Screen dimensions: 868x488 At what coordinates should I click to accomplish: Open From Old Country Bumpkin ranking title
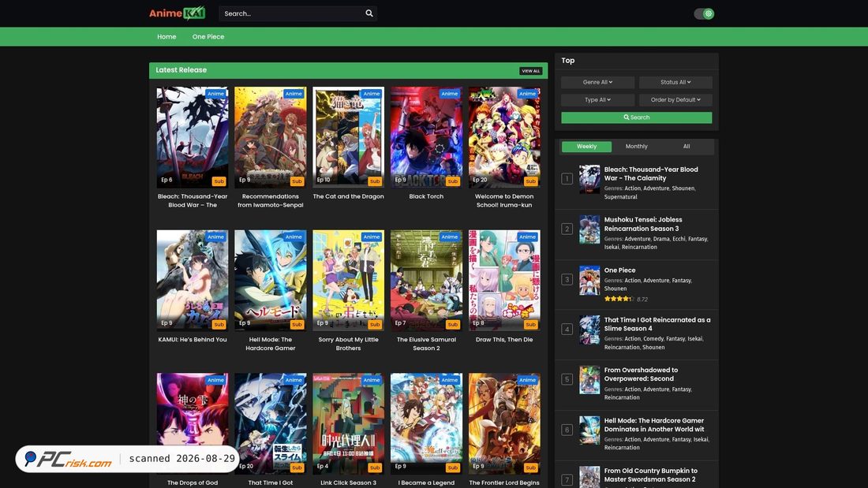click(x=650, y=475)
